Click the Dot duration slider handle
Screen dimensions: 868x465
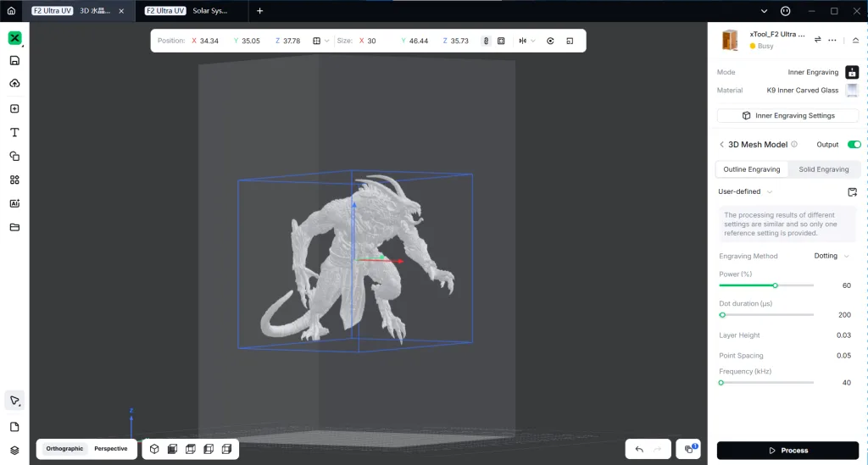coord(722,315)
